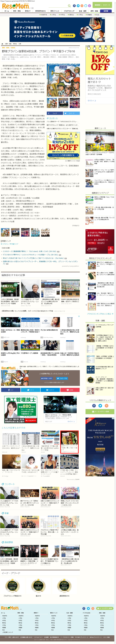Click キャンペーン内容を確認する in Tokyo Gas ad
This screenshot has width=116, height=644.
click(x=63, y=155)
